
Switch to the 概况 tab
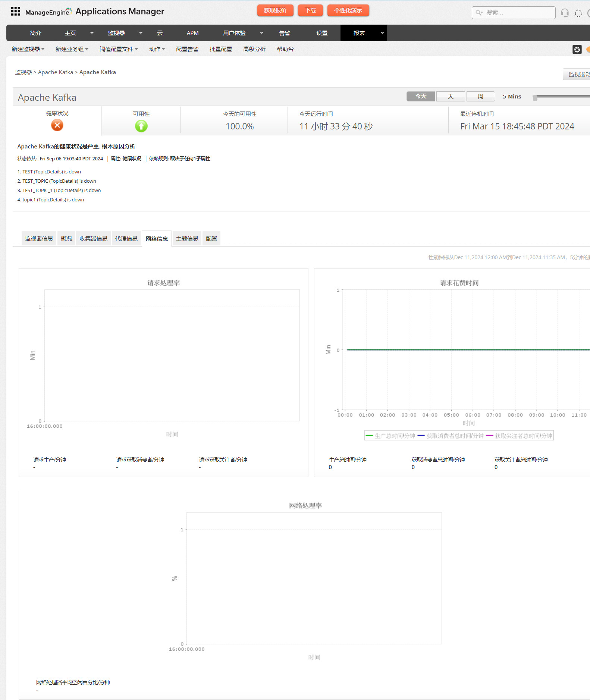pyautogui.click(x=66, y=239)
